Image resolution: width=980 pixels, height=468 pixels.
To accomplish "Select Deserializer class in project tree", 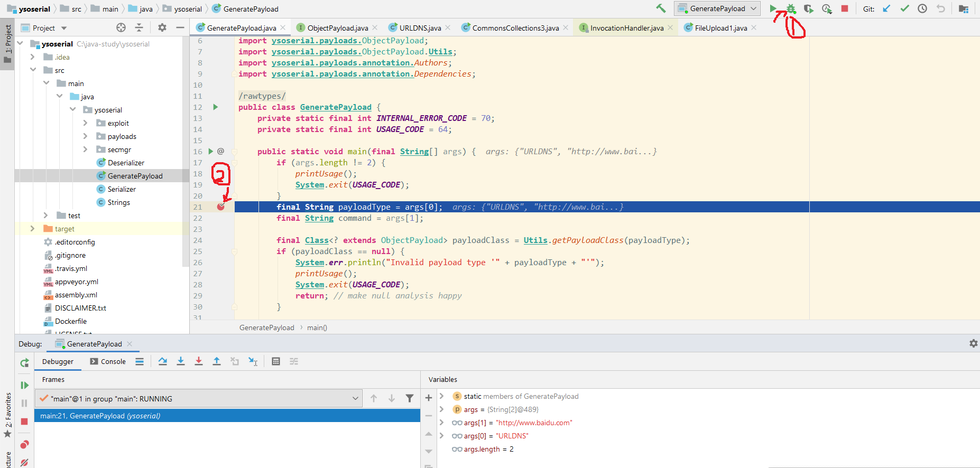I will (126, 163).
